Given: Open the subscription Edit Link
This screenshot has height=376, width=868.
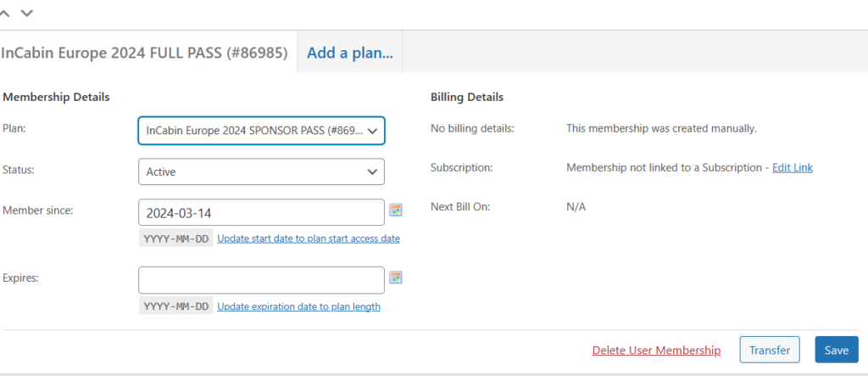Looking at the screenshot, I should point(792,168).
